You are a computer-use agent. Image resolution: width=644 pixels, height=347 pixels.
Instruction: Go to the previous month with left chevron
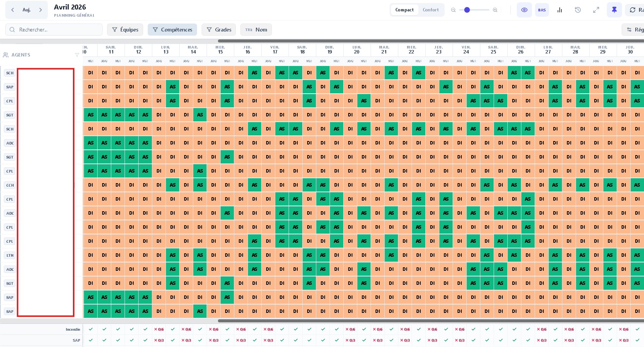[x=13, y=10]
